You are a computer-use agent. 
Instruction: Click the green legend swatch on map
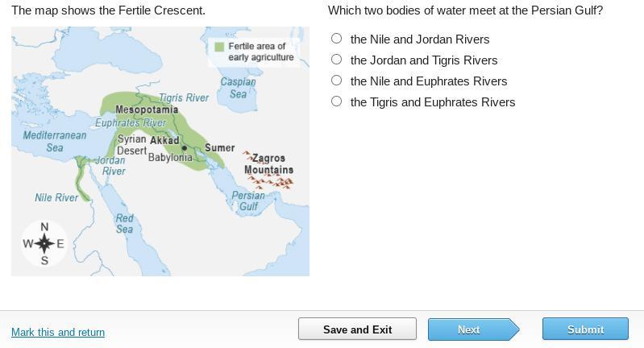click(219, 48)
